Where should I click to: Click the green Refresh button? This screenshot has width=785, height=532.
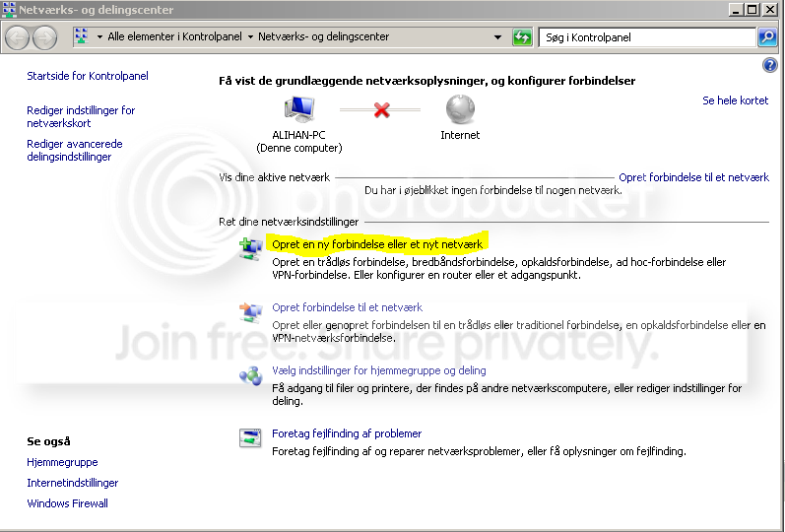pos(522,37)
